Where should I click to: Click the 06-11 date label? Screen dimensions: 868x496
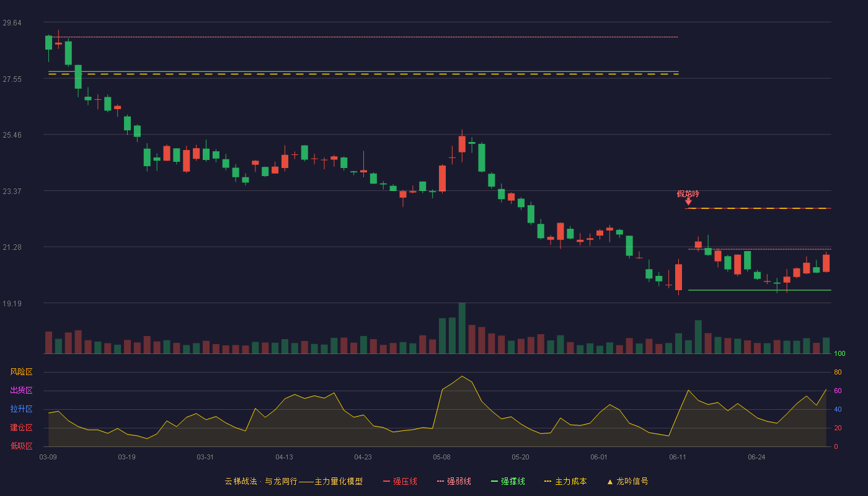(x=678, y=457)
